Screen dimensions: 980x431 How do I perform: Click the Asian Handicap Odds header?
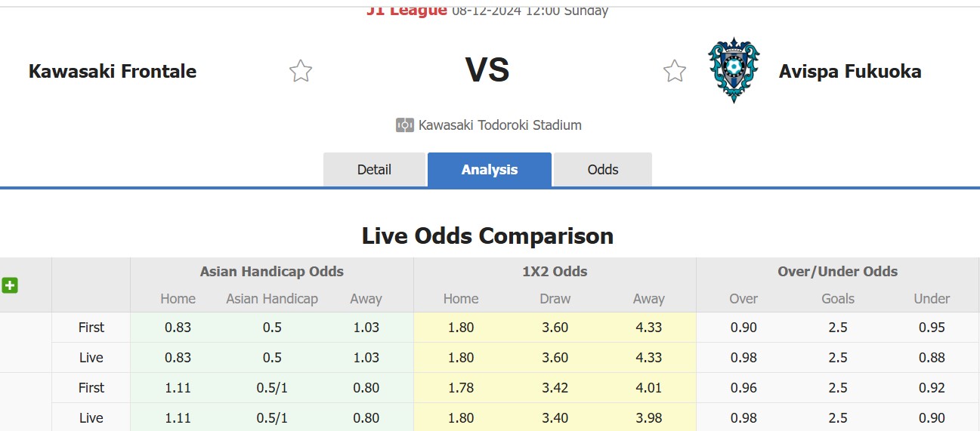(272, 272)
